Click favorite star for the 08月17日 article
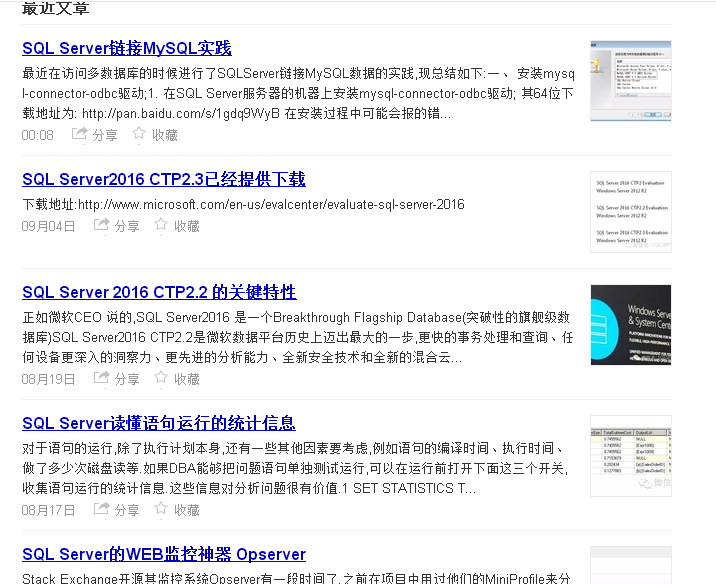716x584 pixels. point(161,509)
